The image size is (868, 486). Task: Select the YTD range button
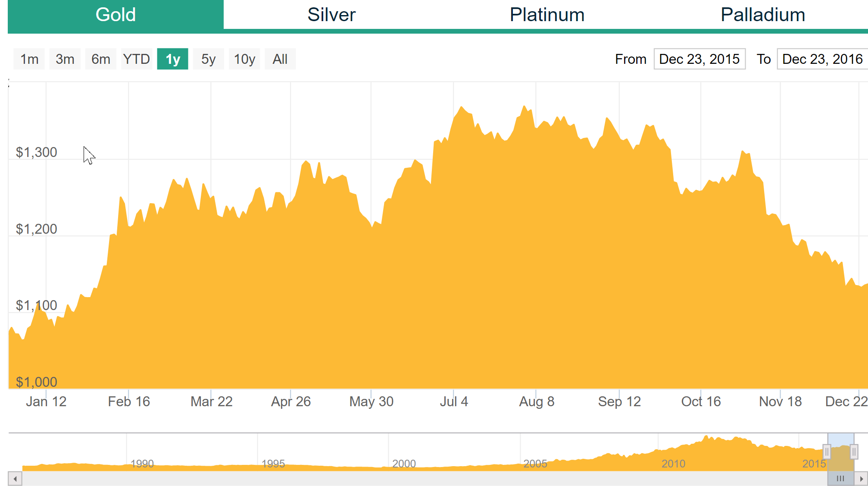pyautogui.click(x=136, y=59)
